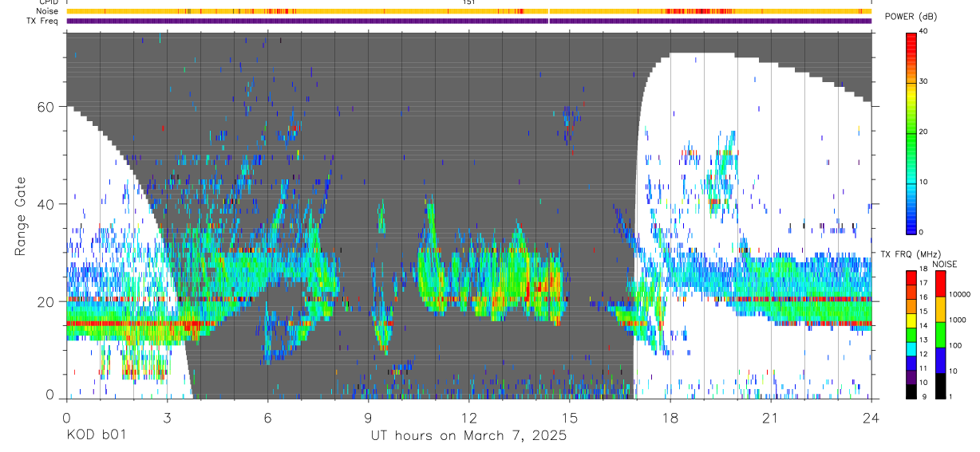980x452 pixels.
Task: Pick the red 17–18 MHz swatch
Action: [x=911, y=278]
